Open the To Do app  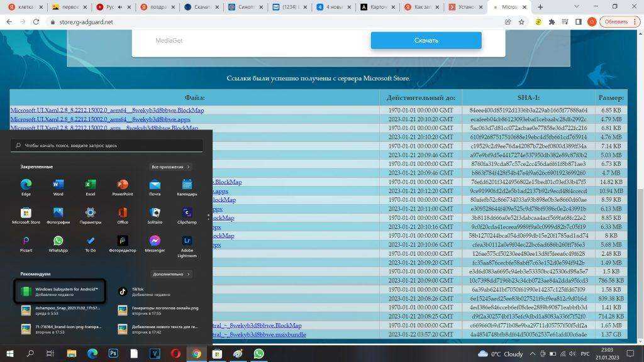pyautogui.click(x=91, y=243)
